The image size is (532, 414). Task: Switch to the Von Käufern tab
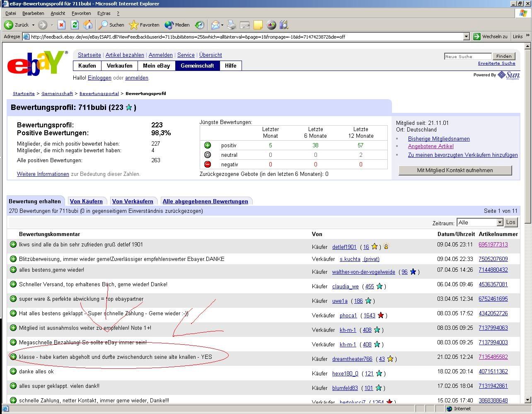86,201
